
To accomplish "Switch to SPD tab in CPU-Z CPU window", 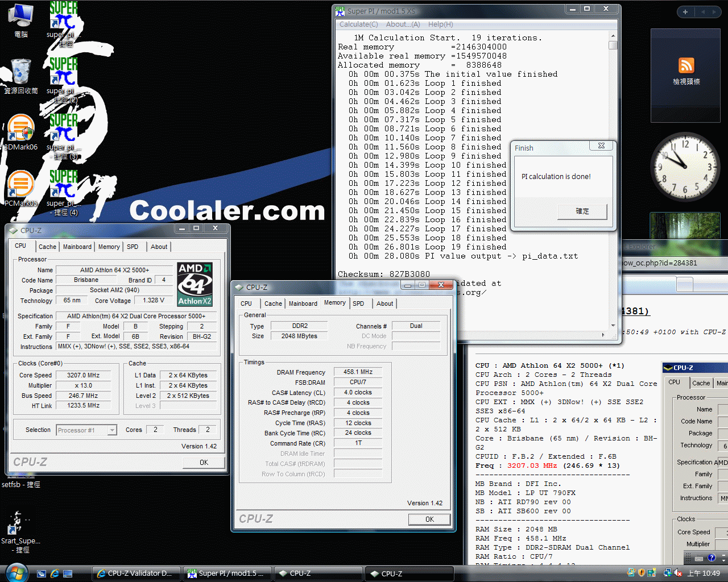I will click(133, 247).
